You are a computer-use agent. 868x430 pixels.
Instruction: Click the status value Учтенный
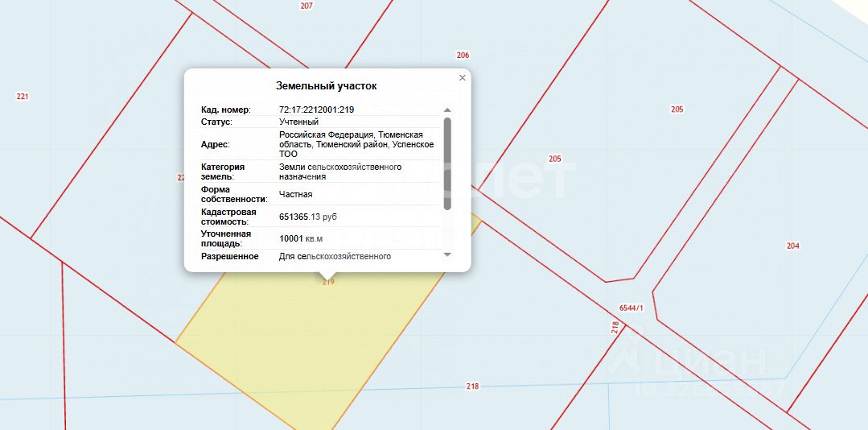tap(298, 122)
